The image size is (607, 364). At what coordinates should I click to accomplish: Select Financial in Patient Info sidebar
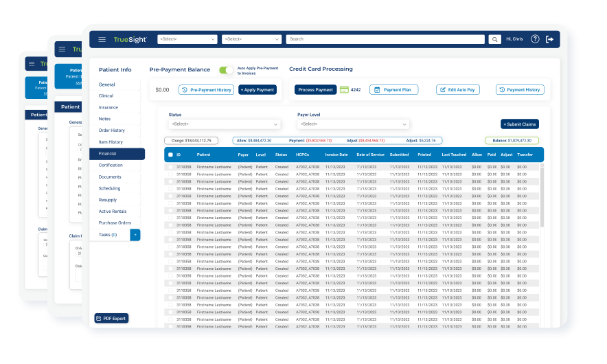(x=117, y=154)
